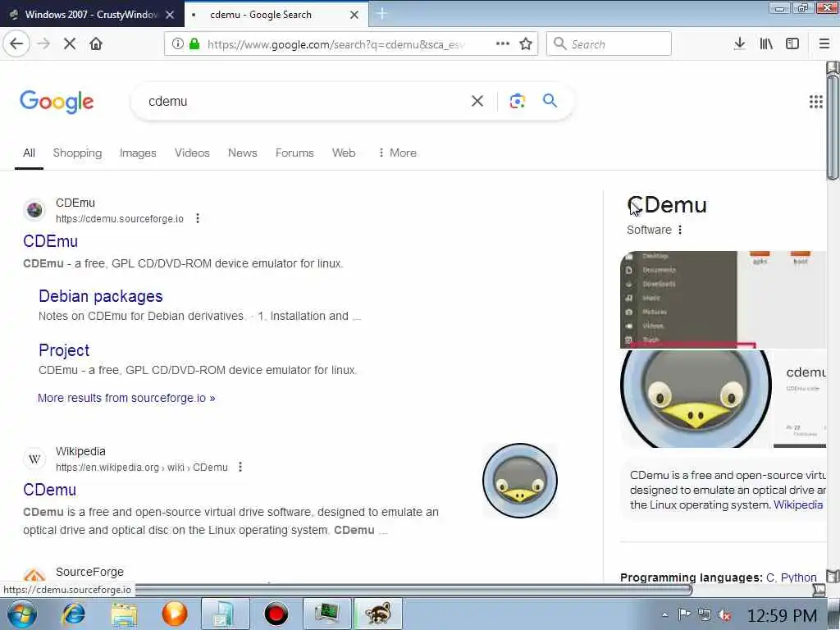
Task: Open the Firefox home page
Action: click(x=96, y=44)
